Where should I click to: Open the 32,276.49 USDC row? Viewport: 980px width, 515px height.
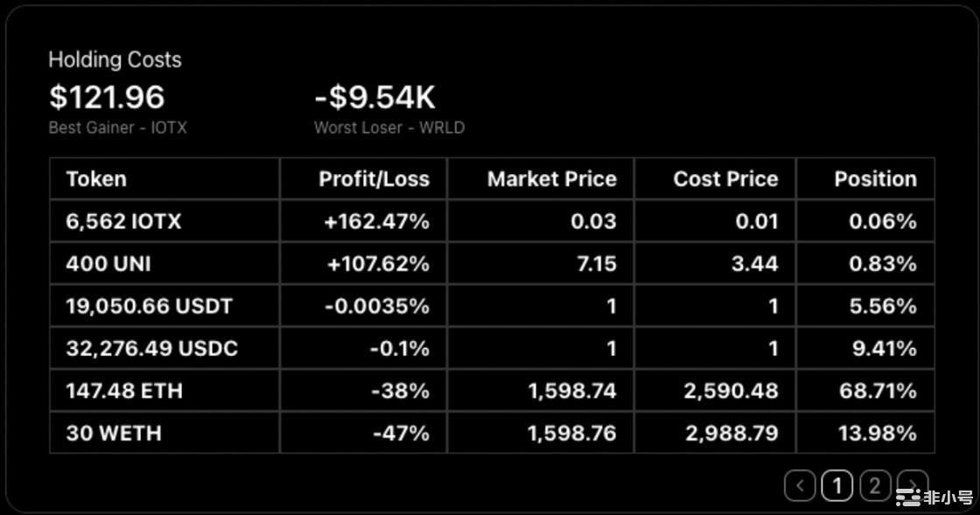pyautogui.click(x=151, y=348)
